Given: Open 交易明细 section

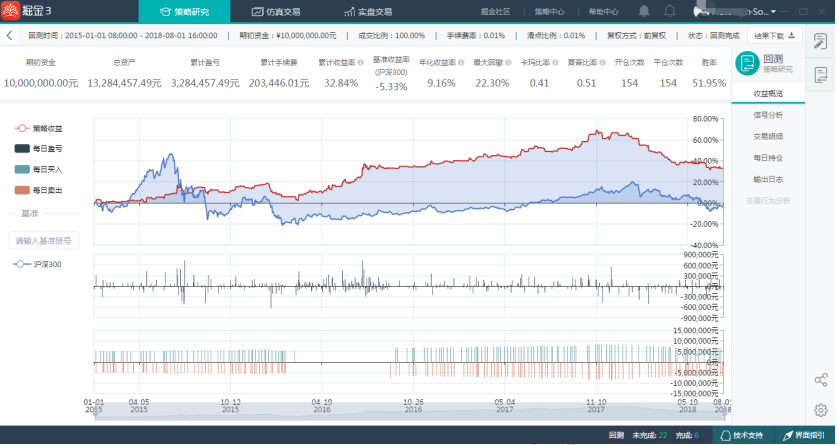Looking at the screenshot, I should [768, 136].
